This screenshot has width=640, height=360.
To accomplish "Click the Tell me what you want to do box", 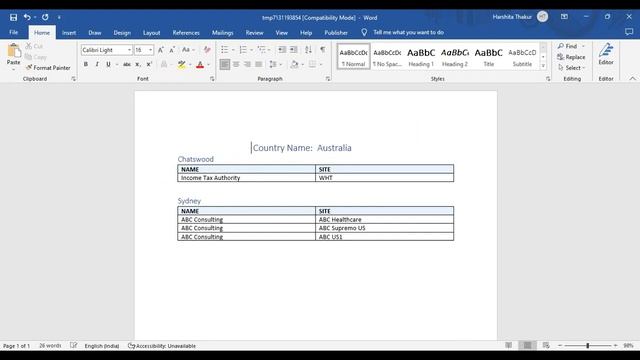I will coord(408,32).
